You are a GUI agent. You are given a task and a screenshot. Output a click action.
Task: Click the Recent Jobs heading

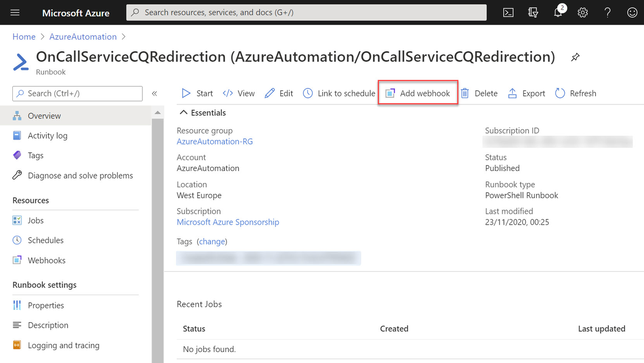(x=199, y=305)
